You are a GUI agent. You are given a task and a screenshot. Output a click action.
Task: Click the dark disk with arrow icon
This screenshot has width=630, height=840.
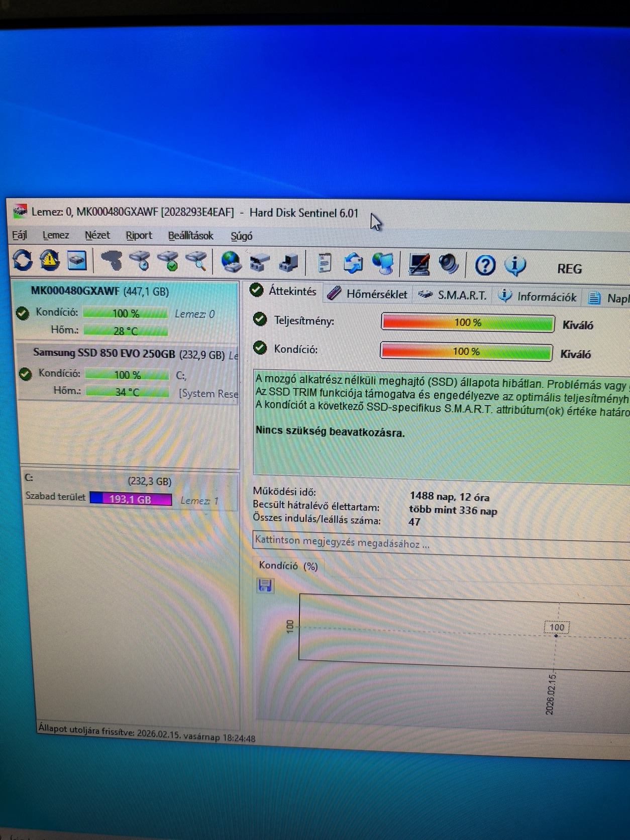click(288, 263)
